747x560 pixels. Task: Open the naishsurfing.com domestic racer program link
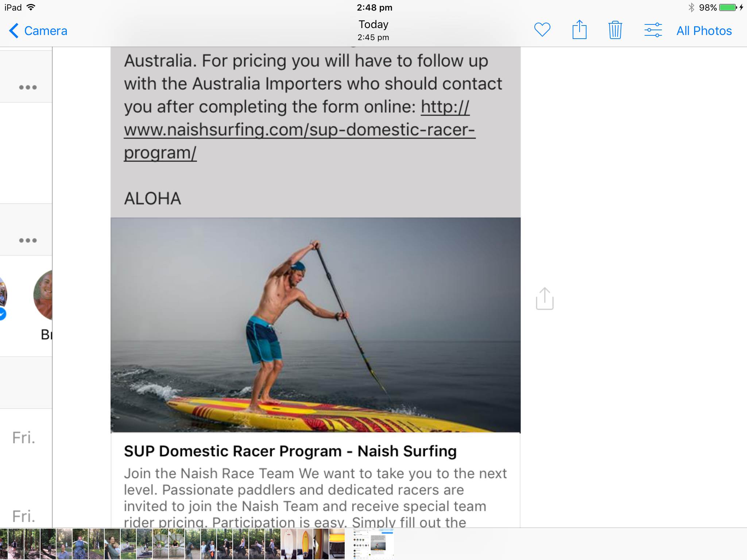[299, 130]
